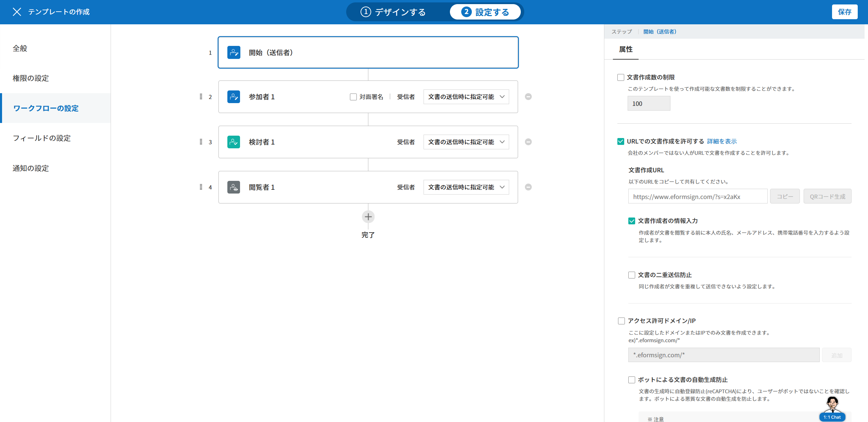Open 参加者 1 recipient dropdown
The width and height of the screenshot is (868, 422).
point(466,97)
